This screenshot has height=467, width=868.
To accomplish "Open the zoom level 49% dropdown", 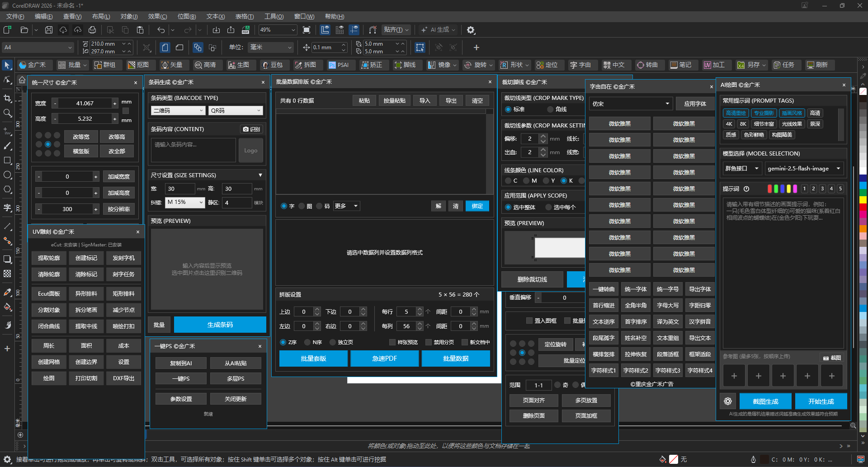I will tap(293, 30).
